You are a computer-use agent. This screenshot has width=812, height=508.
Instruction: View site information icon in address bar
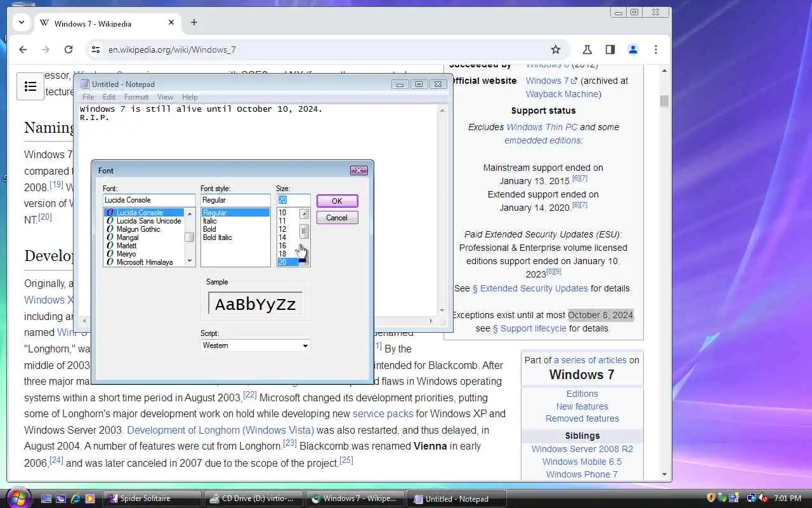click(x=95, y=50)
